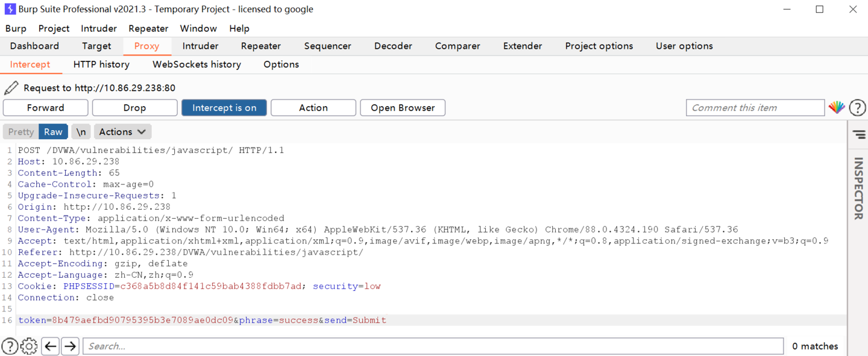This screenshot has height=356, width=868.
Task: Open search settings gear icon
Action: coord(29,346)
